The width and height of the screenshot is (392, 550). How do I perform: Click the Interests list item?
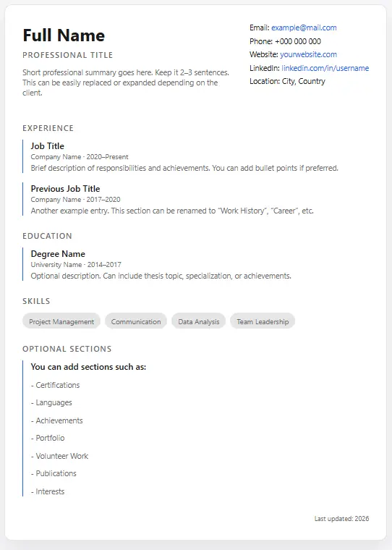[48, 491]
